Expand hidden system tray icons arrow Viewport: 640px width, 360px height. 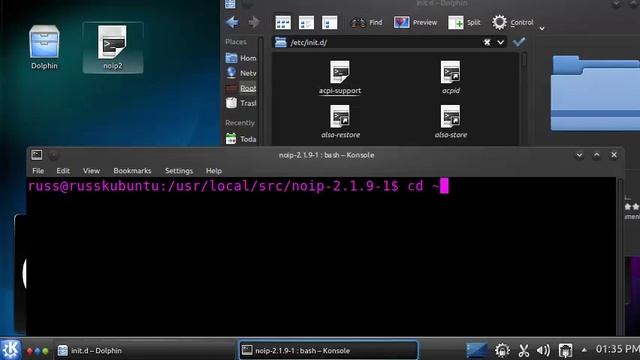click(x=584, y=350)
